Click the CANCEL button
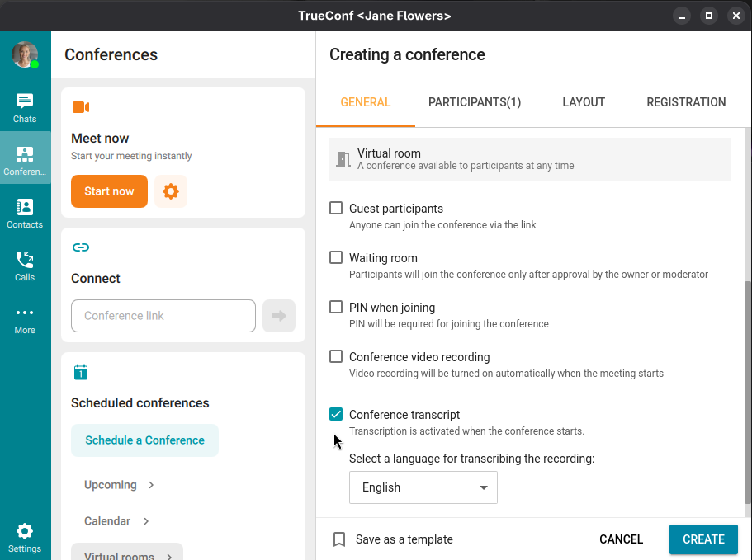 pyautogui.click(x=621, y=539)
